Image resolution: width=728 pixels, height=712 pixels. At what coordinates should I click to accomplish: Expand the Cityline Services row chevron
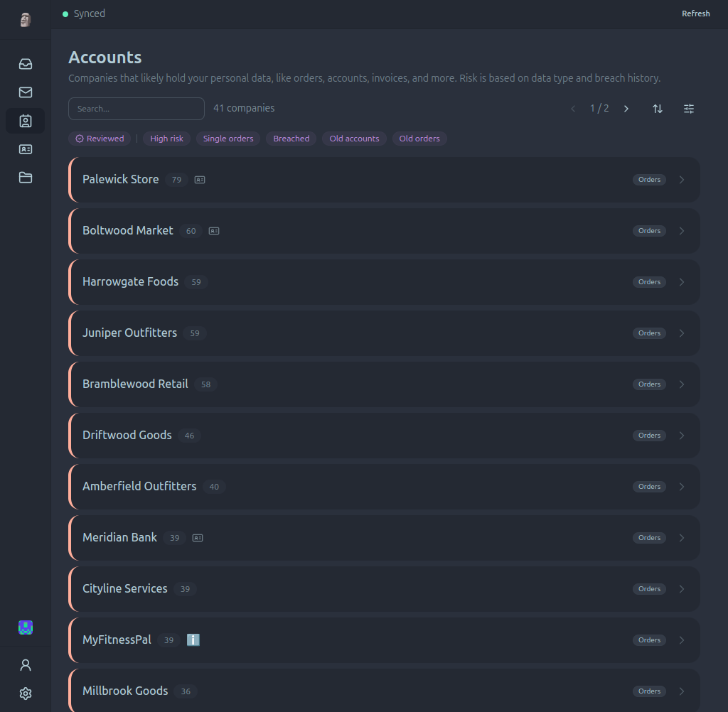coord(682,589)
